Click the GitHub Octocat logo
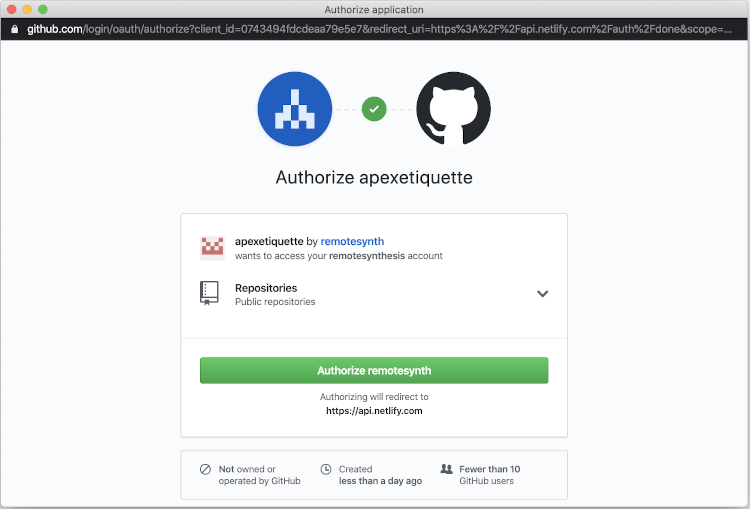 tap(453, 109)
